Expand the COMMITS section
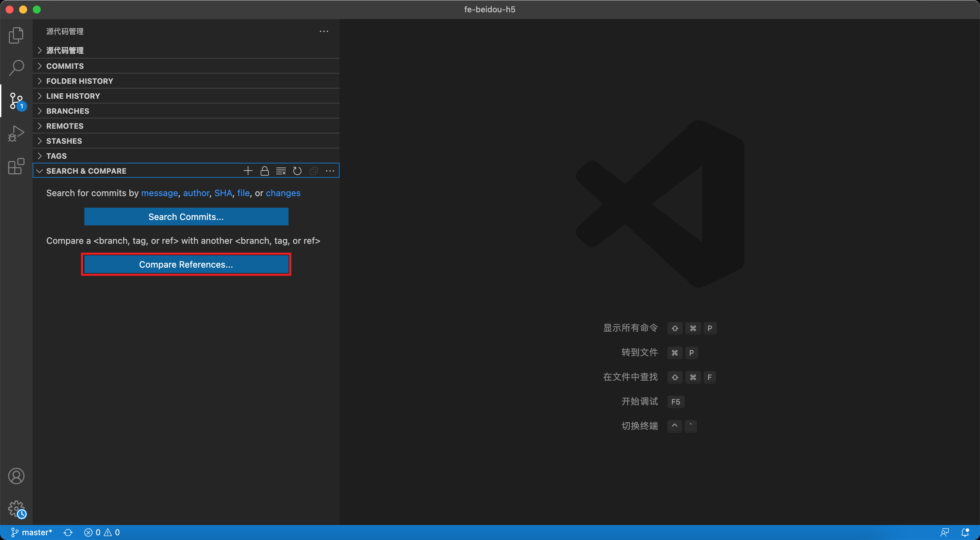 65,66
